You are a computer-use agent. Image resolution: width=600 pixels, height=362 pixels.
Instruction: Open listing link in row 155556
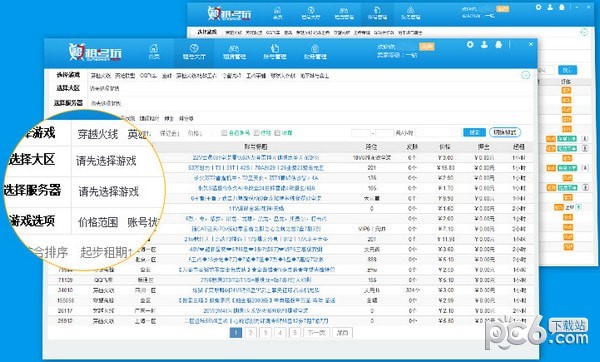click(256, 301)
